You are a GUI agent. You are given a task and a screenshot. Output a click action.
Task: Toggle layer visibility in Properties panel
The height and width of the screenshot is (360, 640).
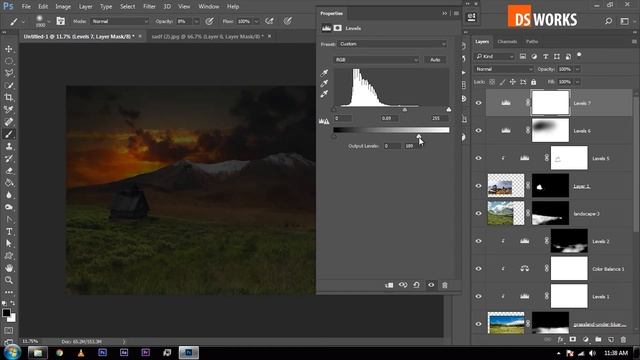click(x=431, y=285)
